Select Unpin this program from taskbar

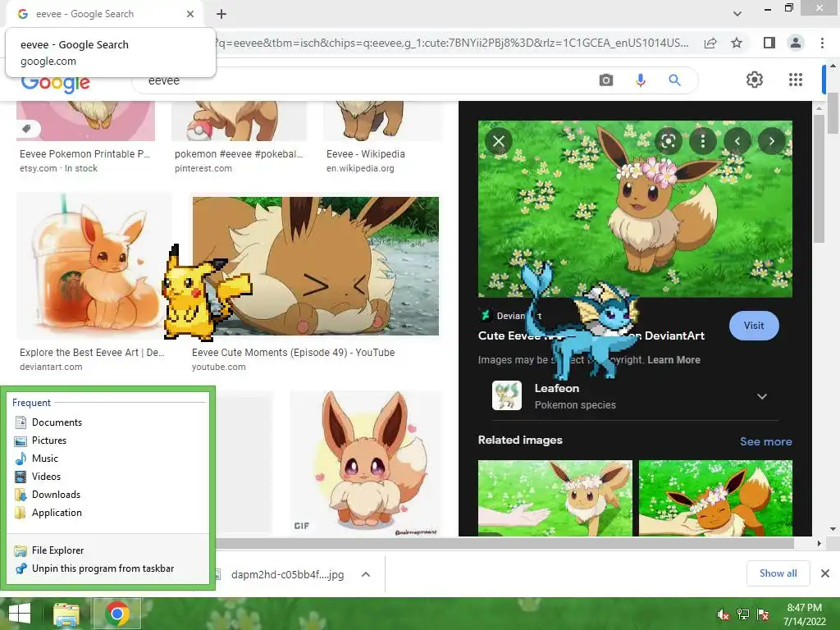103,568
